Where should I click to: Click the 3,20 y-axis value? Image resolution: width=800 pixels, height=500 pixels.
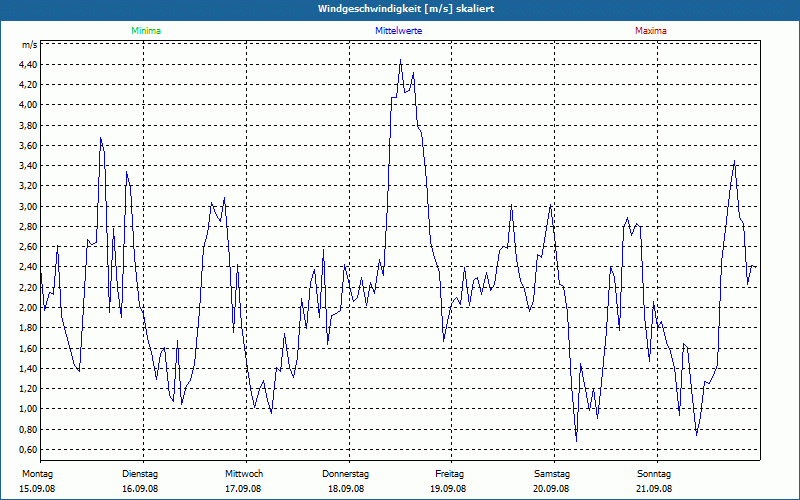tap(29, 186)
